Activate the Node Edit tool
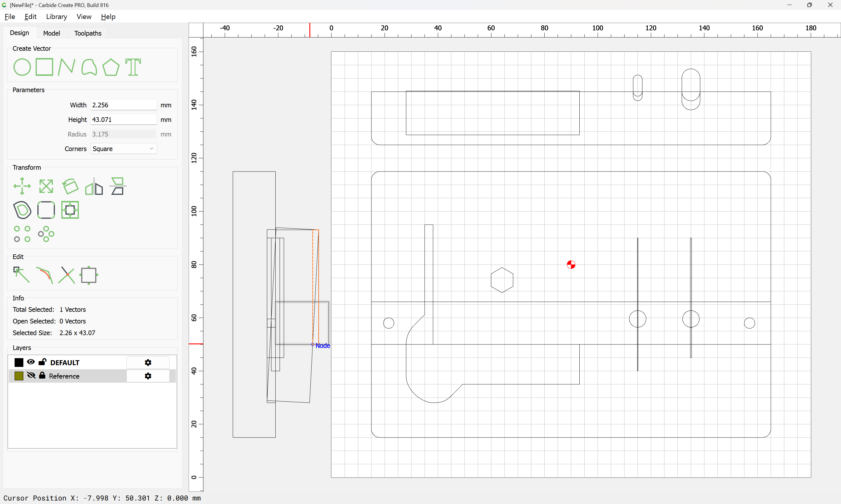 pos(22,275)
